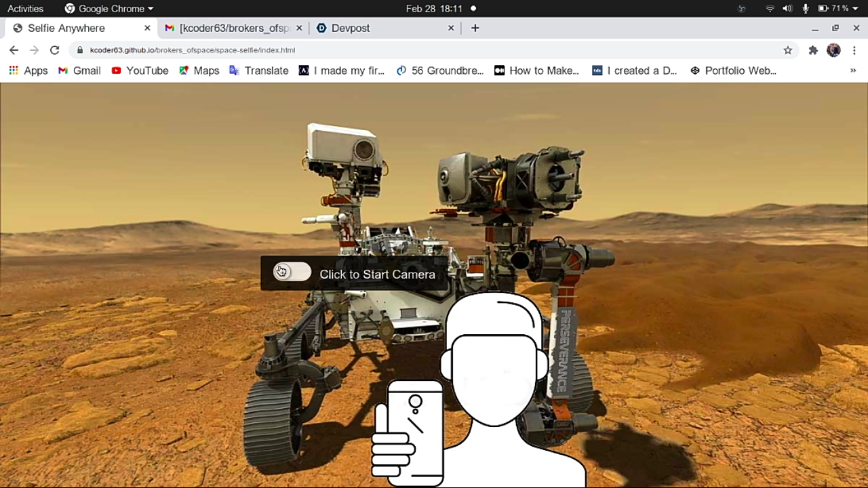Reload the current page

[x=55, y=50]
